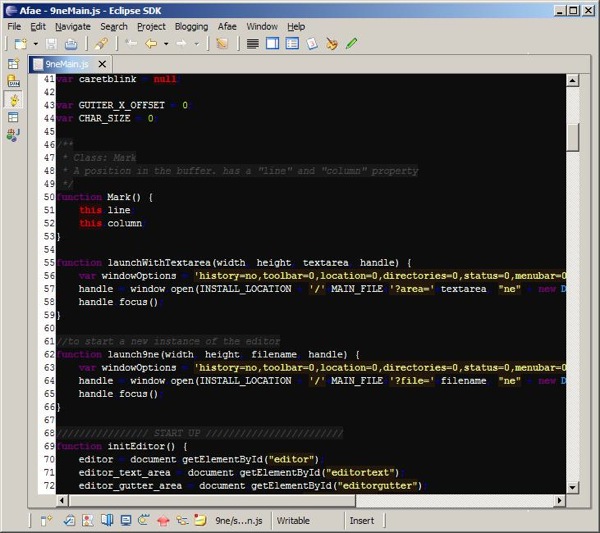Open the Window menu

[x=262, y=26]
